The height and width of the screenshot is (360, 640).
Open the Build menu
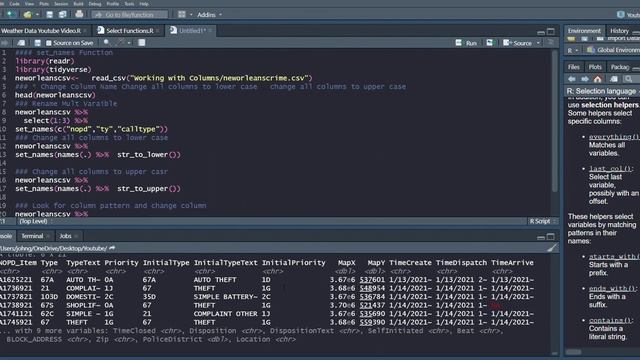[x=78, y=4]
